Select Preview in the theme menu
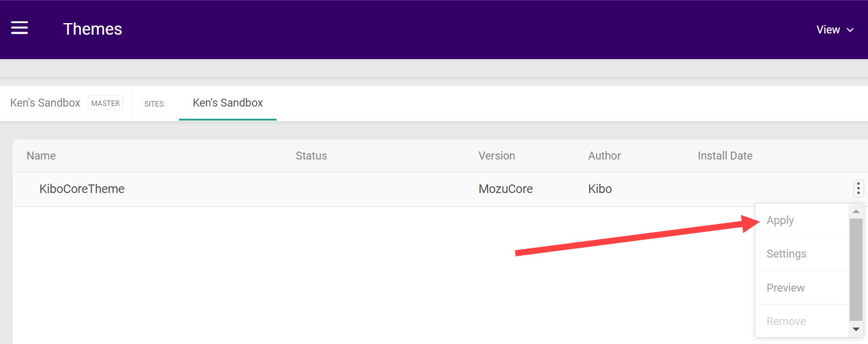The image size is (868, 344). point(802,287)
